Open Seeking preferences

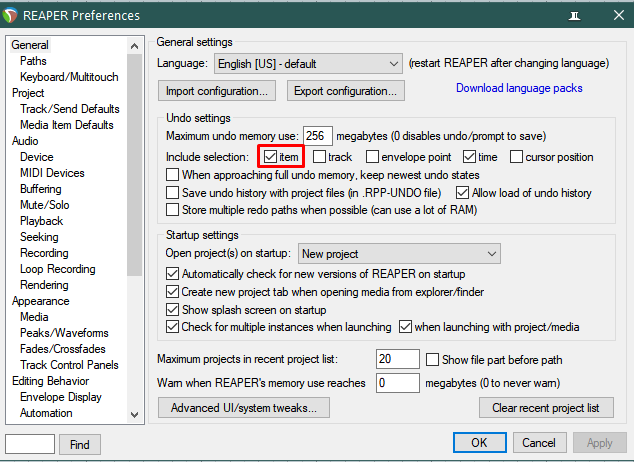[39, 237]
